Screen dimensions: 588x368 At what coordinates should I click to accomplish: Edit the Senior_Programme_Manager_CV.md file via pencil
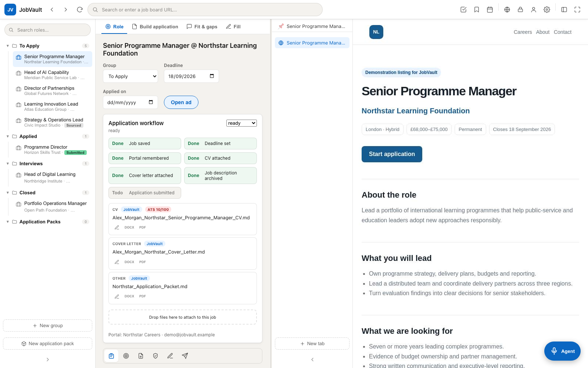117,227
